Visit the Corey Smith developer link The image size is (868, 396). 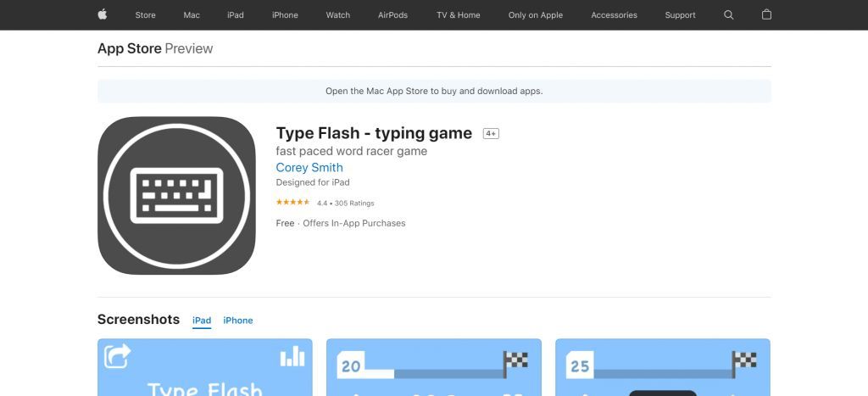click(x=309, y=167)
